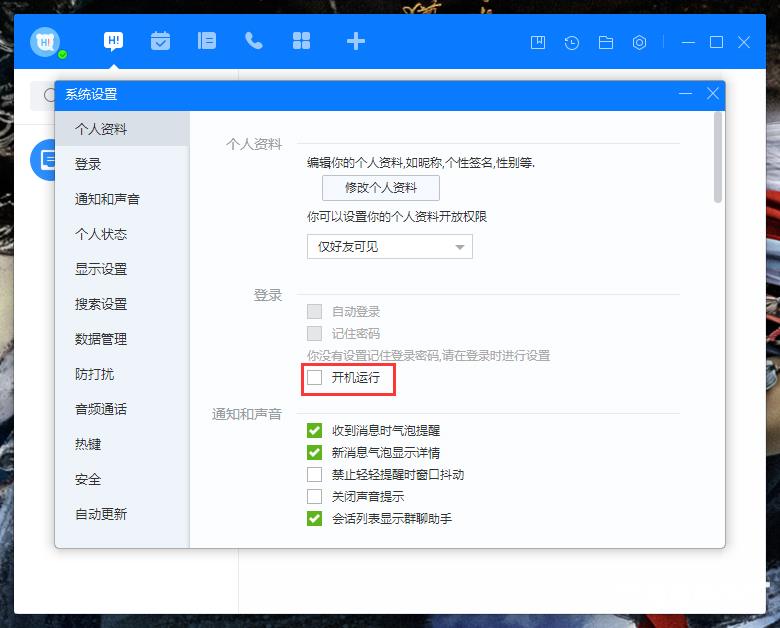Maximize the main Hi window
The image size is (780, 628).
coord(716,42)
